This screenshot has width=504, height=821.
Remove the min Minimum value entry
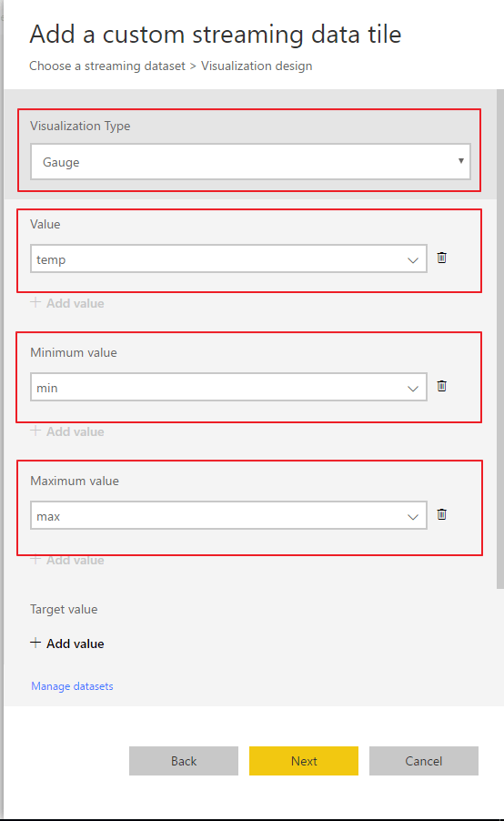click(x=442, y=386)
